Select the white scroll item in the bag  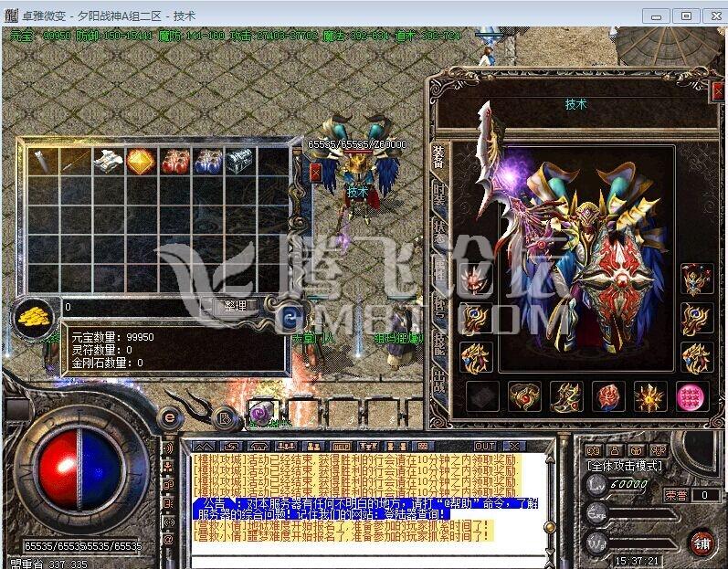click(108, 162)
